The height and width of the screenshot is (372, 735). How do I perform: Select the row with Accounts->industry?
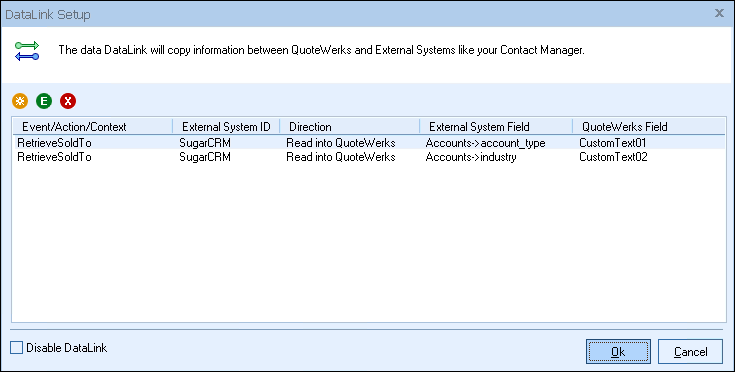369,156
